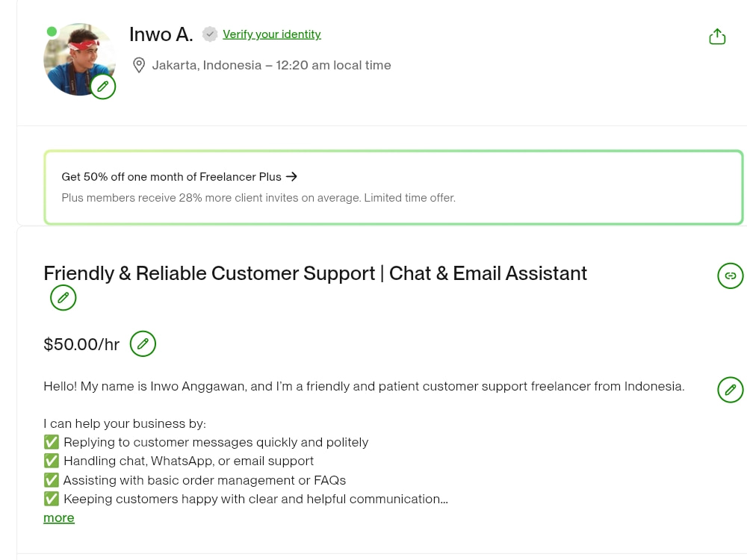Click the gray verification badge icon

click(210, 34)
